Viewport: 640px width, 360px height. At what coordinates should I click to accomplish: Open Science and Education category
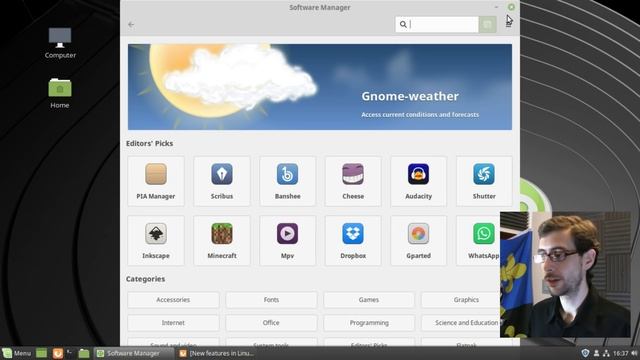coord(461,322)
